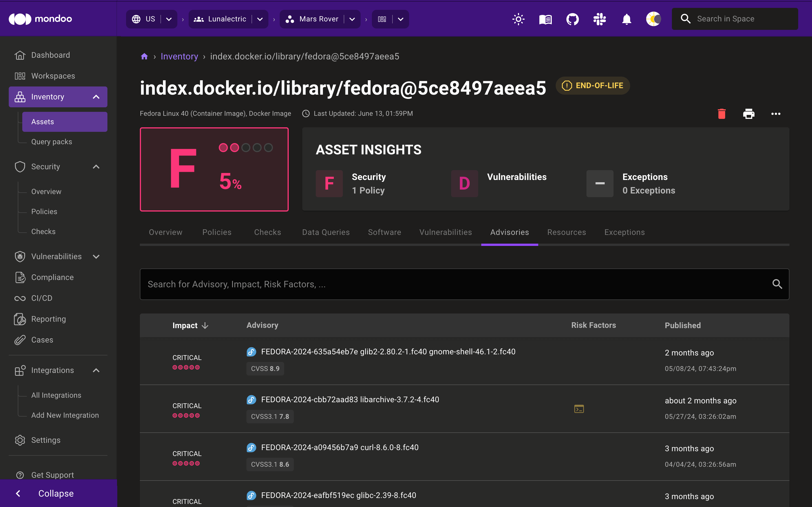
Task: Click the terminal icon on libarchive advisory
Action: tap(579, 408)
